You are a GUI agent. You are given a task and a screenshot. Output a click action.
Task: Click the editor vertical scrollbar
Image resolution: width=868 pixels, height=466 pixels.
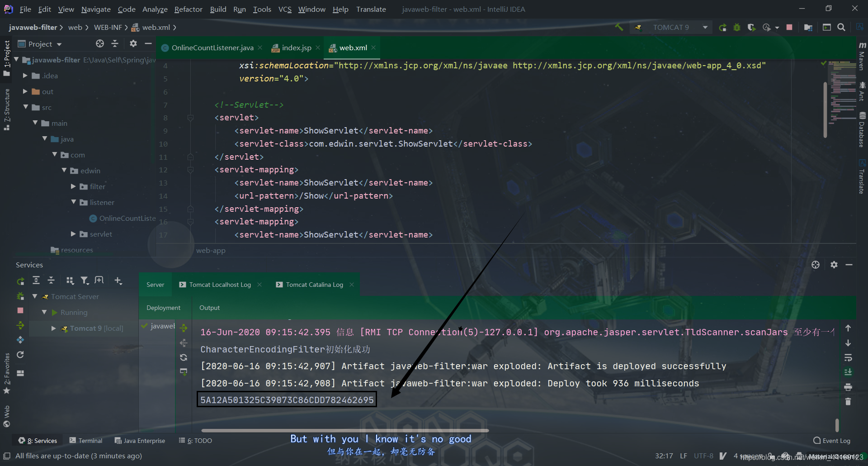[x=825, y=110]
